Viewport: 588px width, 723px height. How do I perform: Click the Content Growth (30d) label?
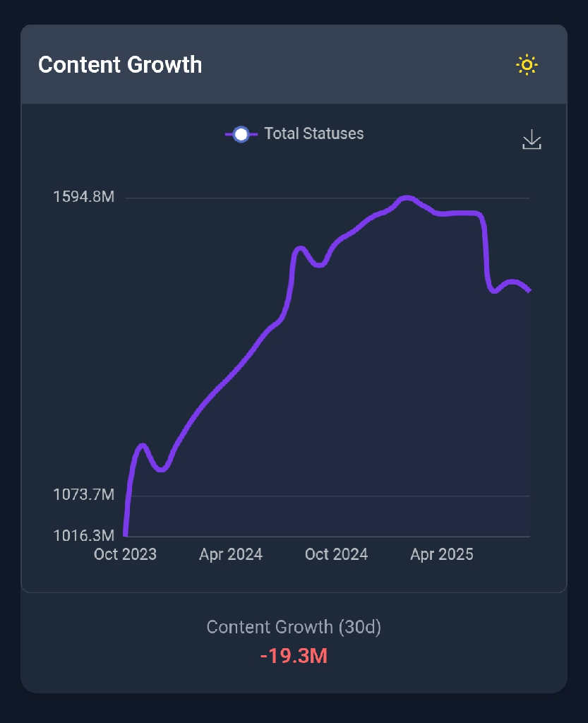point(294,627)
